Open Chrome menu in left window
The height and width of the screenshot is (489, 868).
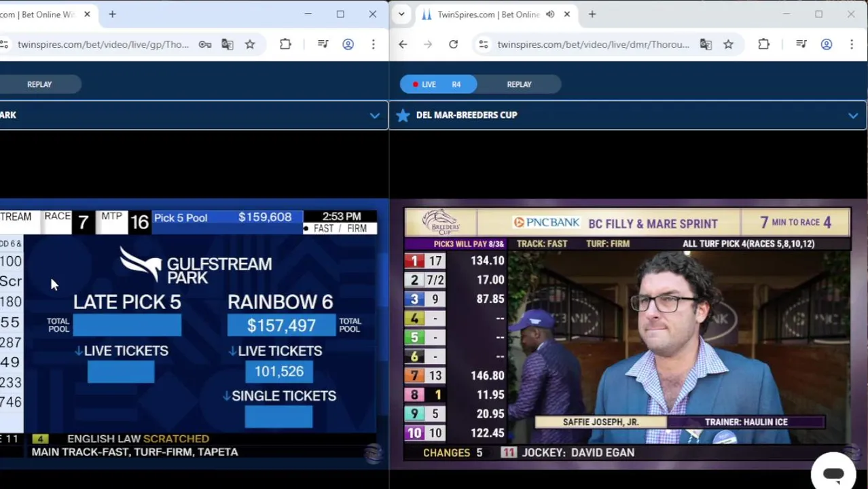click(373, 44)
